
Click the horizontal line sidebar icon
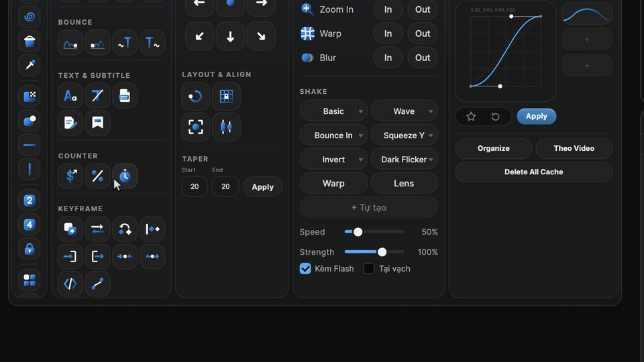pyautogui.click(x=29, y=145)
